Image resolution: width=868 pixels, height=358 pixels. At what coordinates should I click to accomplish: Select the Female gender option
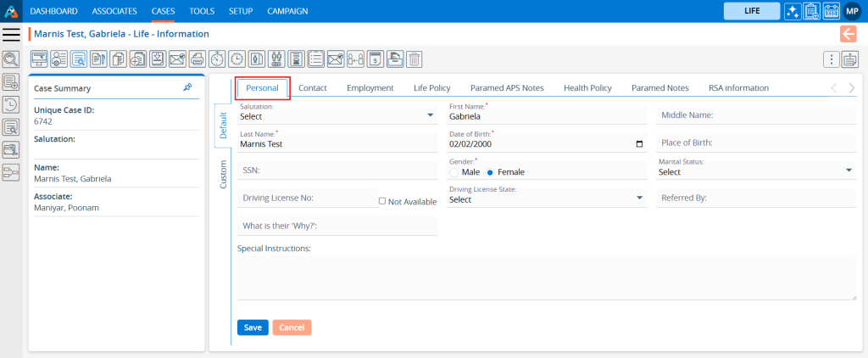(491, 172)
